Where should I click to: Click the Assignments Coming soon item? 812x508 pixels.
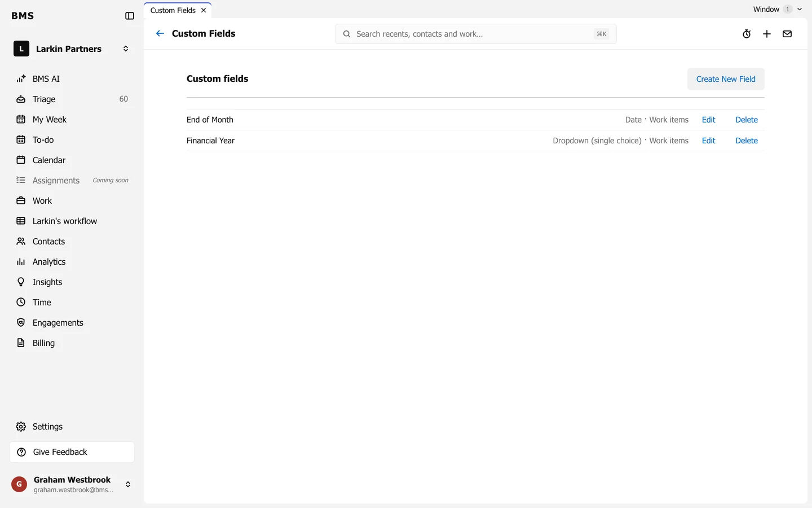coord(72,181)
